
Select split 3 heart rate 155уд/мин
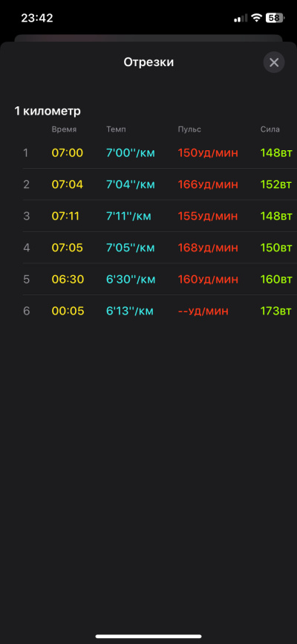[x=208, y=216]
